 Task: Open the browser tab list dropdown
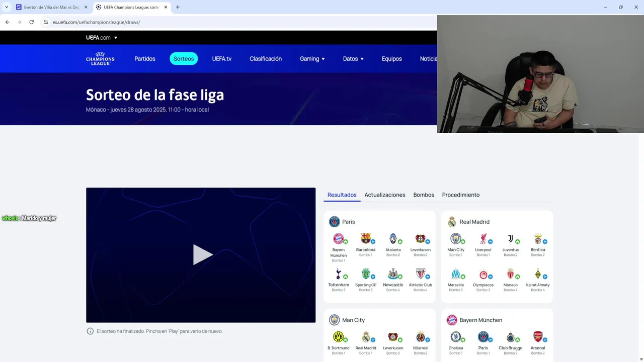click(x=7, y=7)
